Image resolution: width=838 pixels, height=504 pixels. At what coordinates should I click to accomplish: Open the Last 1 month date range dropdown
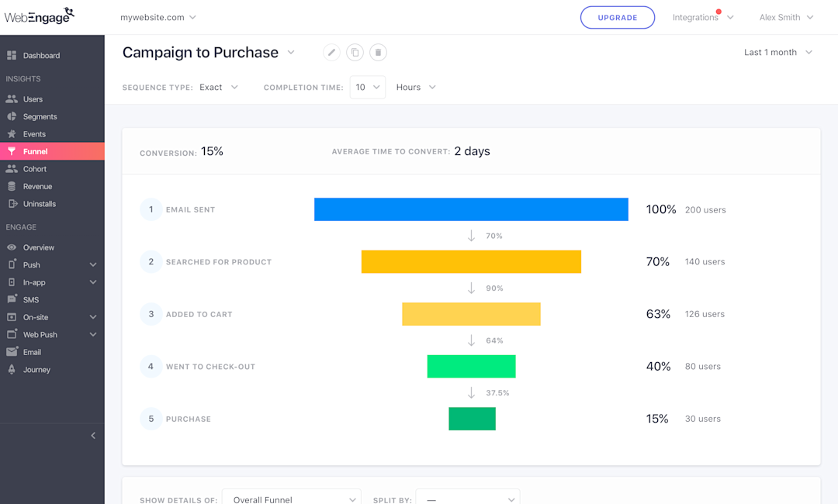click(777, 53)
